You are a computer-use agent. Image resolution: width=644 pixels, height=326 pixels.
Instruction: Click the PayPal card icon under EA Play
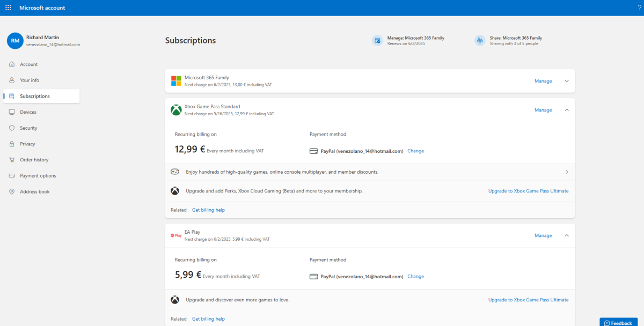tap(314, 277)
